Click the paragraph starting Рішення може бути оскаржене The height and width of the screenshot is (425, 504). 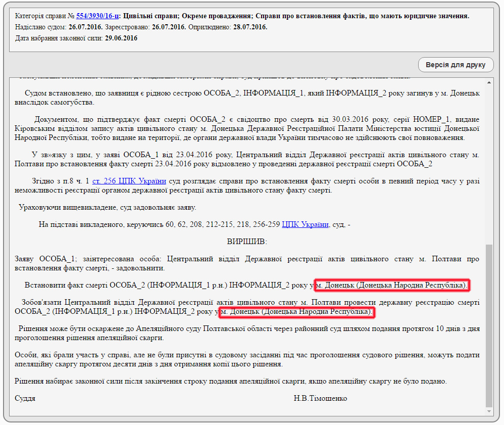[247, 333]
